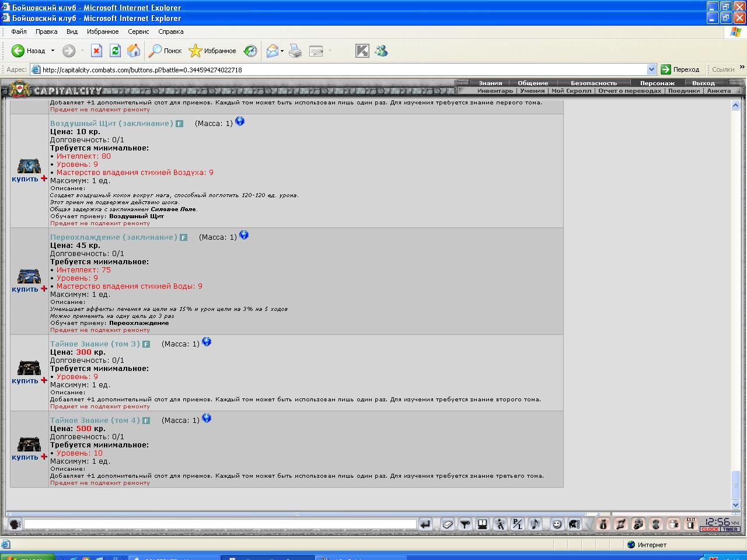Click купить for Переохлаждение
The height and width of the screenshot is (560, 747).
coord(25,289)
